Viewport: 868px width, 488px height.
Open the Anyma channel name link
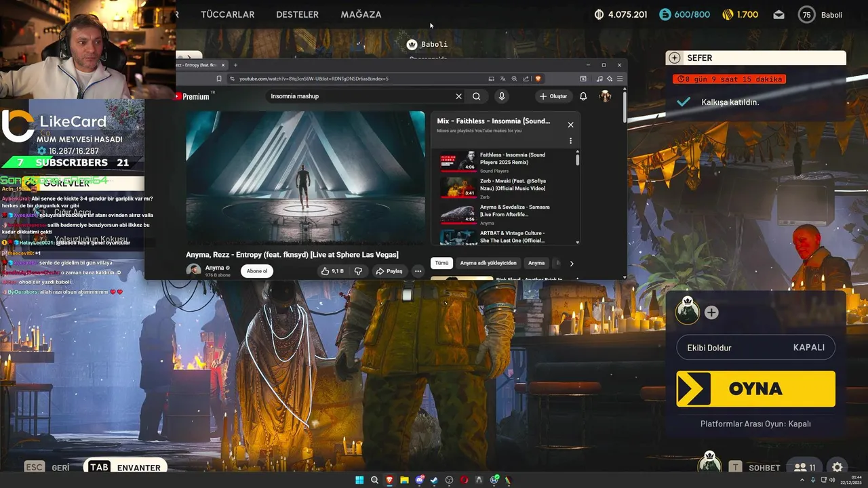214,268
